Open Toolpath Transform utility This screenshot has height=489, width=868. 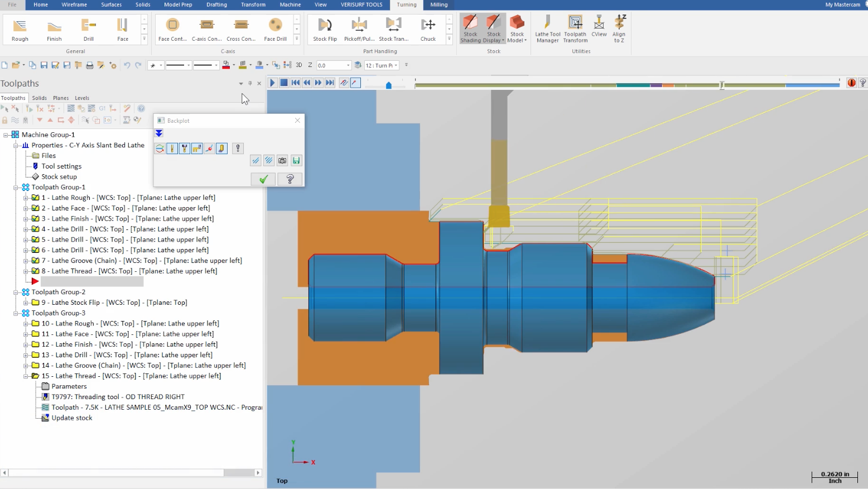tap(575, 29)
